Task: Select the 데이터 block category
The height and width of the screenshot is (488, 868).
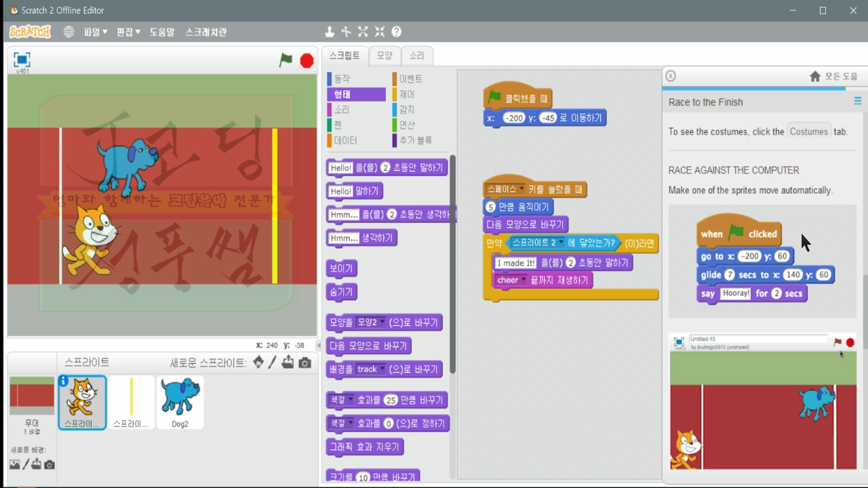Action: click(356, 140)
